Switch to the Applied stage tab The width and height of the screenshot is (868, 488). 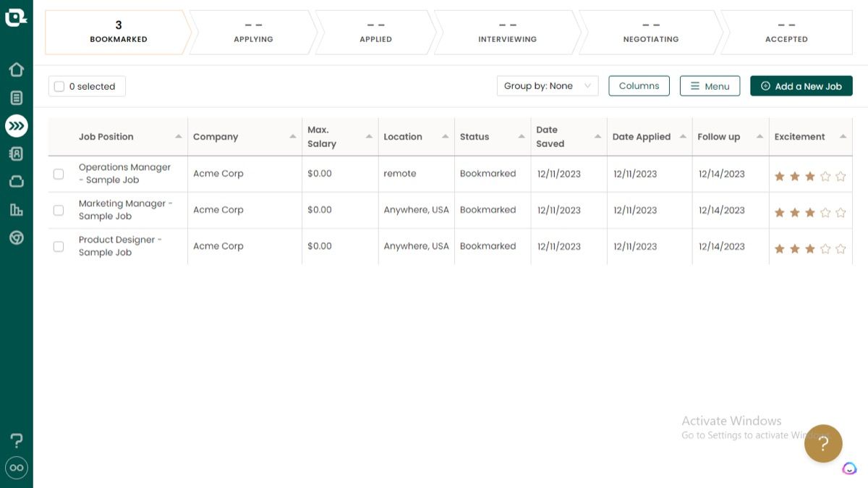[375, 33]
